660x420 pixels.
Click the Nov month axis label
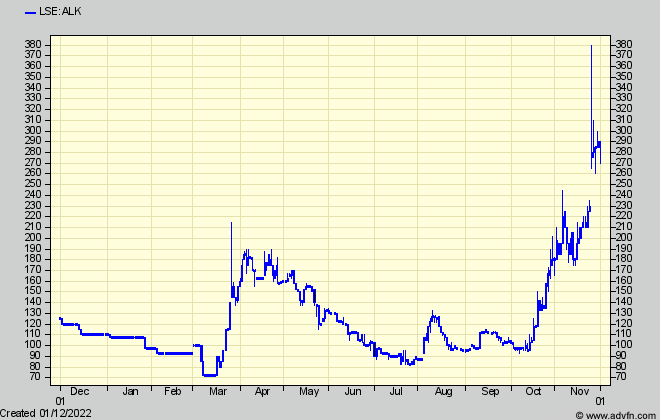coord(580,392)
